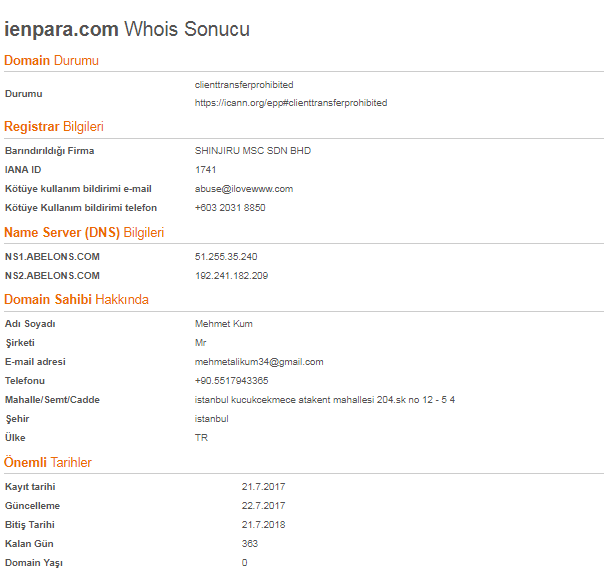Click the country code TR
Viewport: 604px width, 576px height.
coord(201,438)
